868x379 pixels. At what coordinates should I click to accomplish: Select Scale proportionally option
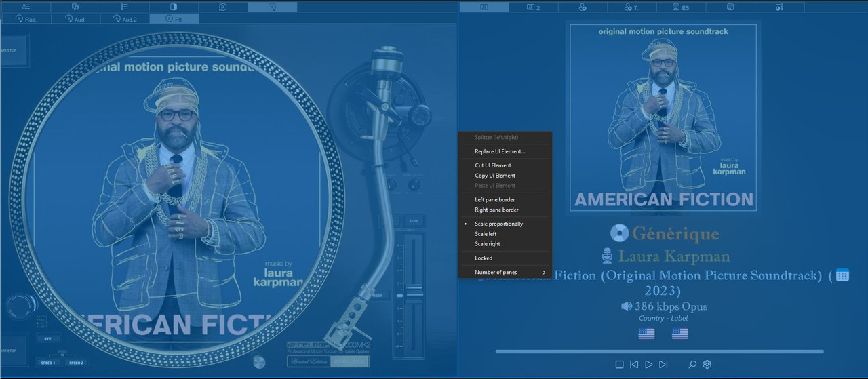click(x=505, y=224)
